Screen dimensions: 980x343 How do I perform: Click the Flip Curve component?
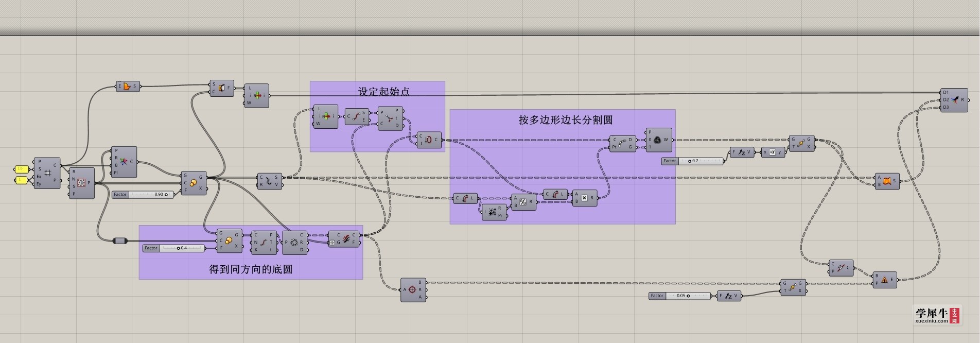tap(344, 238)
